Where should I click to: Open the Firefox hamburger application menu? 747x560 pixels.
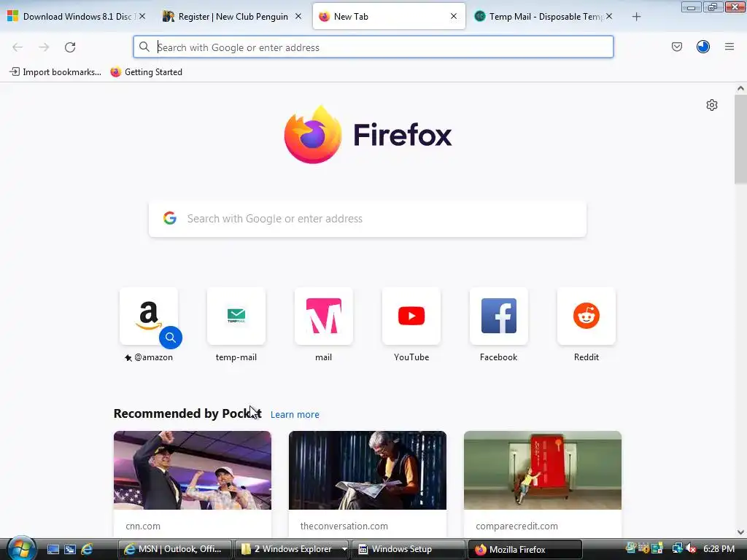click(729, 47)
